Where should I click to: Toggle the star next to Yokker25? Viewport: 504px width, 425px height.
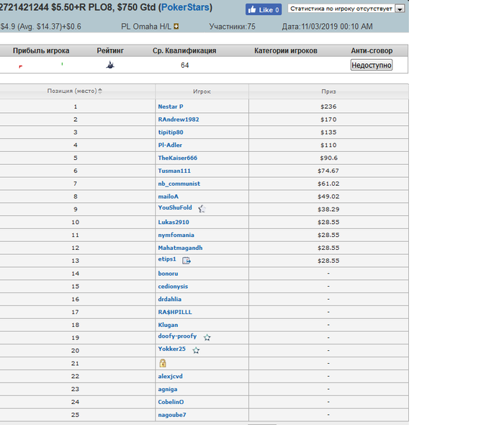point(196,350)
